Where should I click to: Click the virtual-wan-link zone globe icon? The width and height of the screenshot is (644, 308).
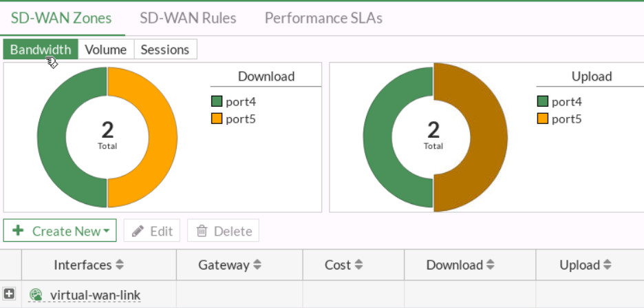(36, 296)
